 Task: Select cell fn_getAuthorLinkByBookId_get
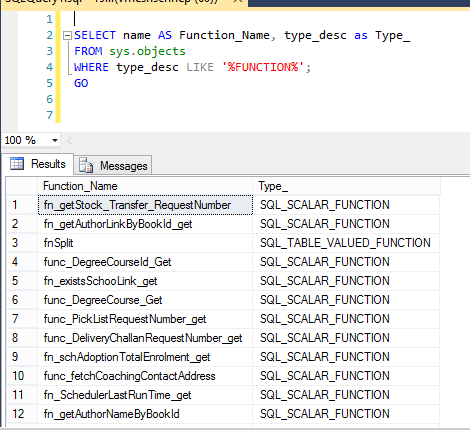pos(145,224)
